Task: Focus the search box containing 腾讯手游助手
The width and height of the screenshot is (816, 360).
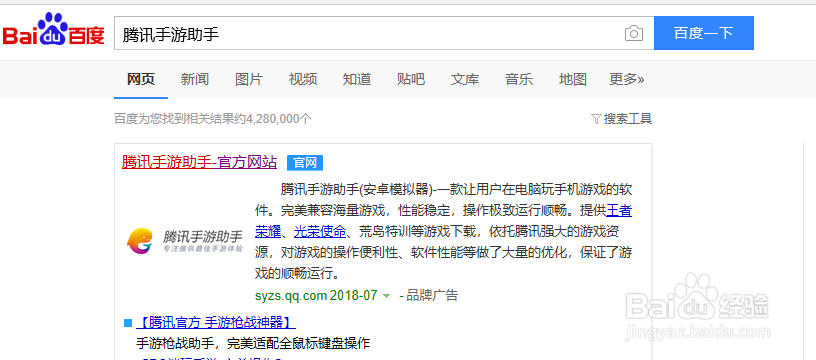Action: point(384,33)
